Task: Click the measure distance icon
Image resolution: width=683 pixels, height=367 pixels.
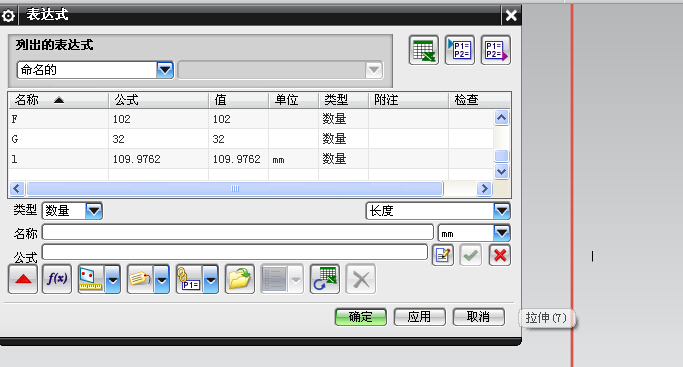Action: pos(91,279)
